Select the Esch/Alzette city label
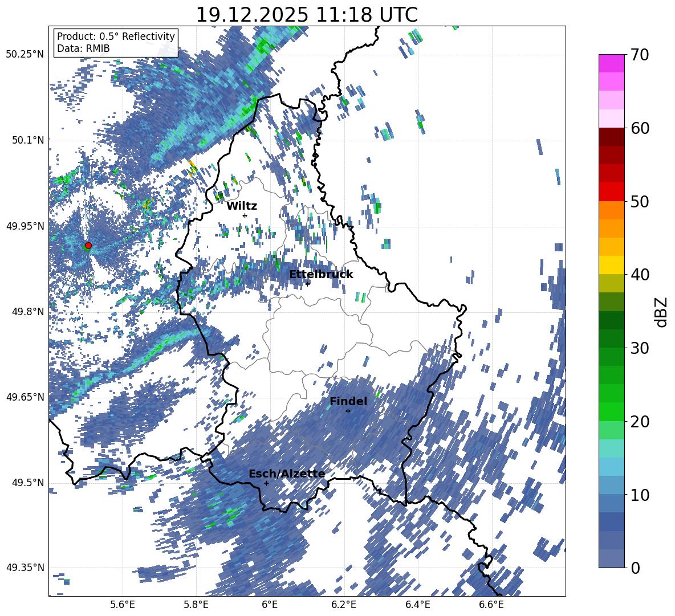 (x=287, y=474)
